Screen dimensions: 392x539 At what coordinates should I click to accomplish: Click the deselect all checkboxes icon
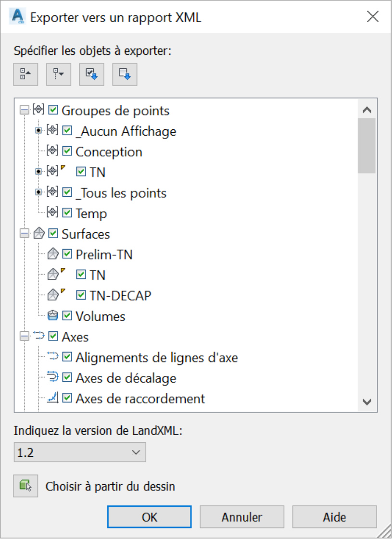tap(125, 74)
